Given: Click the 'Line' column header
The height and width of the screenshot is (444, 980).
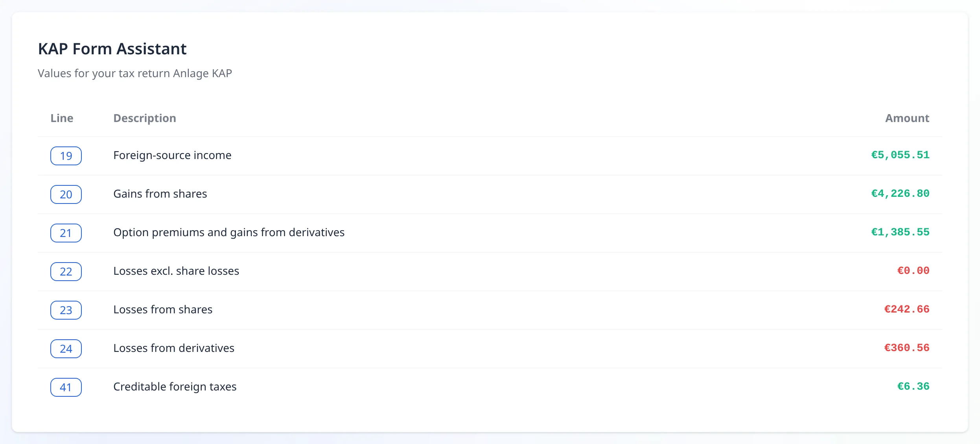Looking at the screenshot, I should coord(62,118).
